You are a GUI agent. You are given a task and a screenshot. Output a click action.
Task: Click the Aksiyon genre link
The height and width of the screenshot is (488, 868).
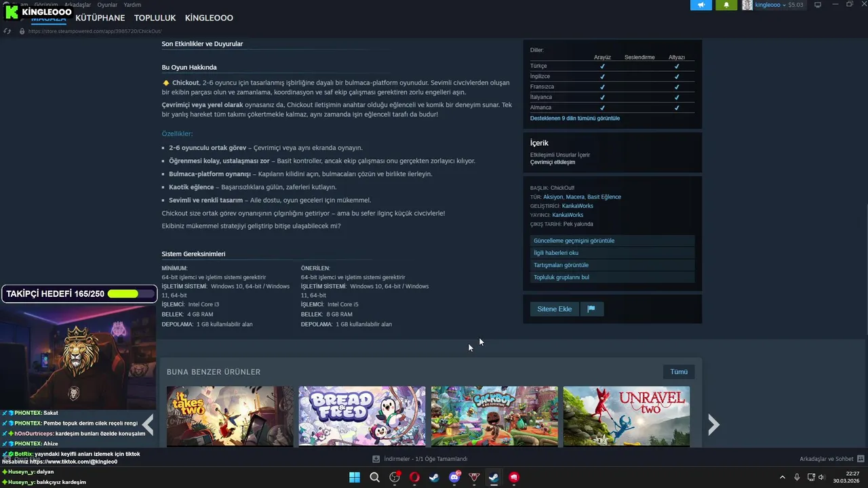pyautogui.click(x=553, y=197)
